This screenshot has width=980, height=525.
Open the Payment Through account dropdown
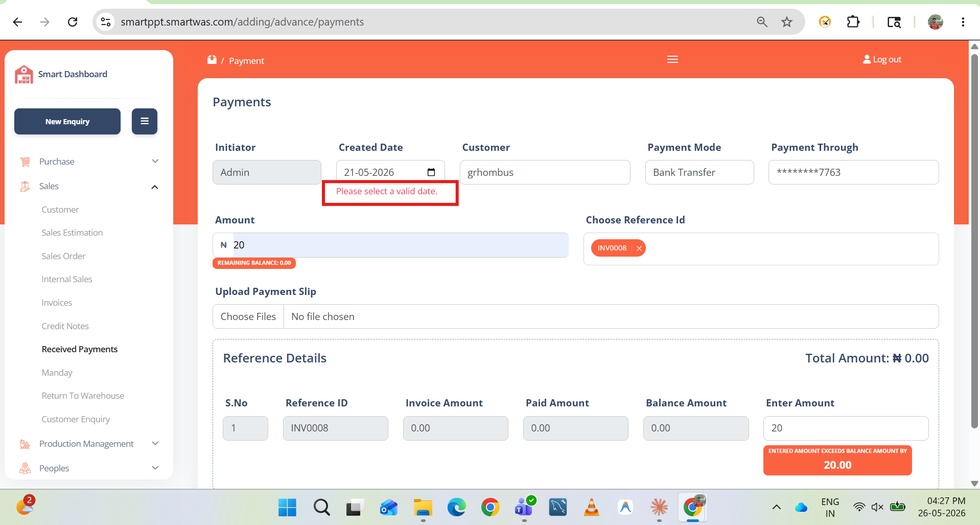pos(853,172)
